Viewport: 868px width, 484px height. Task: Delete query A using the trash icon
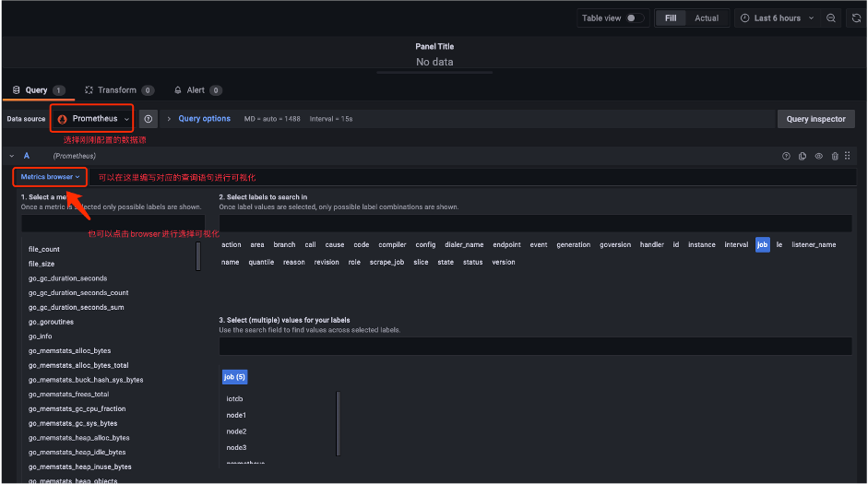click(835, 156)
